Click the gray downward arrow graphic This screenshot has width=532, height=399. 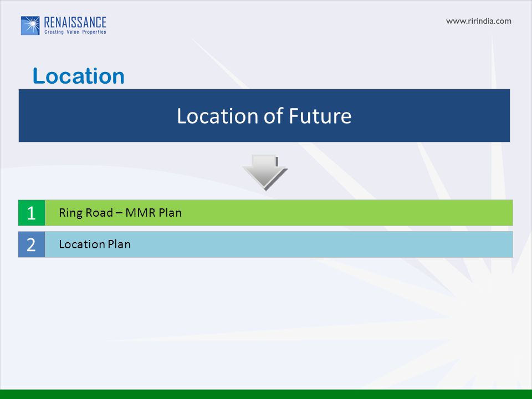coord(265,172)
